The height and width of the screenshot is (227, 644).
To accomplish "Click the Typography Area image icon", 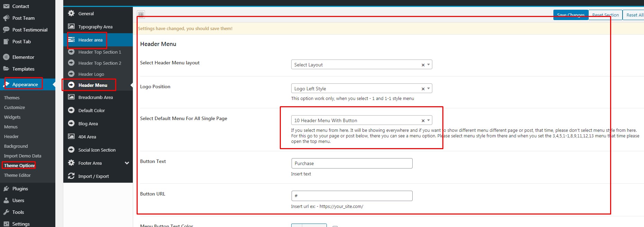I will click(71, 26).
